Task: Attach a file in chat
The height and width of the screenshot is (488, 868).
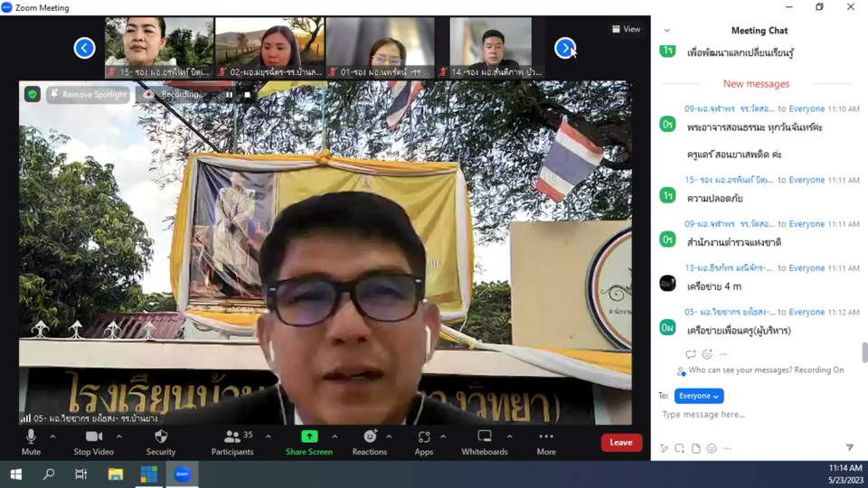Action: coord(696,448)
